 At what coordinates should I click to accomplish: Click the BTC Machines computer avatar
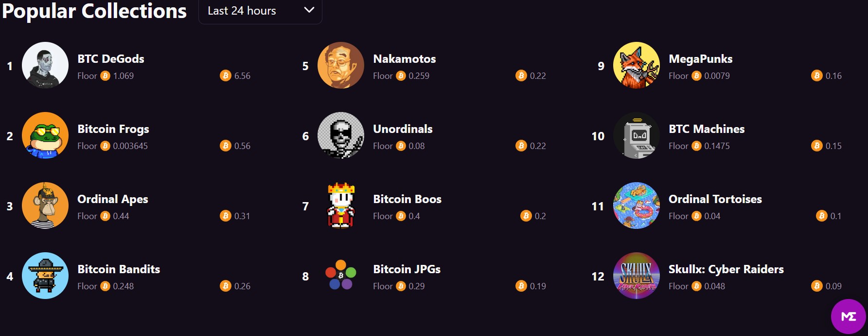tap(637, 135)
